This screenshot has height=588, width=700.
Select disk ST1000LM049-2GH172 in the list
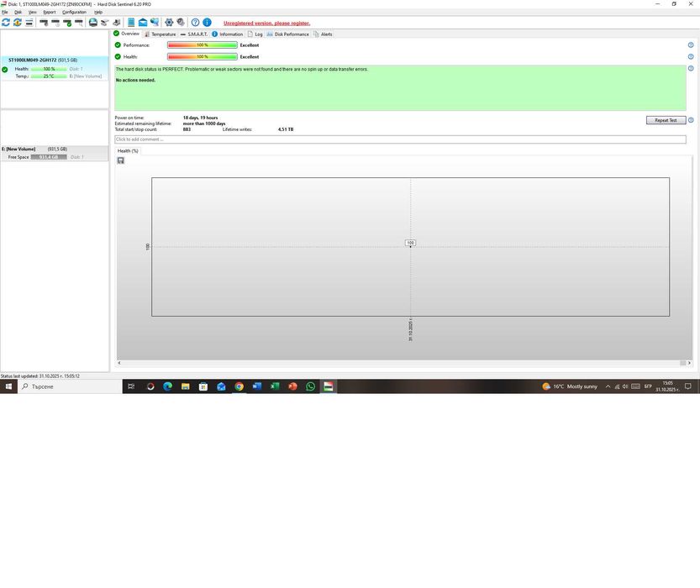click(x=54, y=68)
